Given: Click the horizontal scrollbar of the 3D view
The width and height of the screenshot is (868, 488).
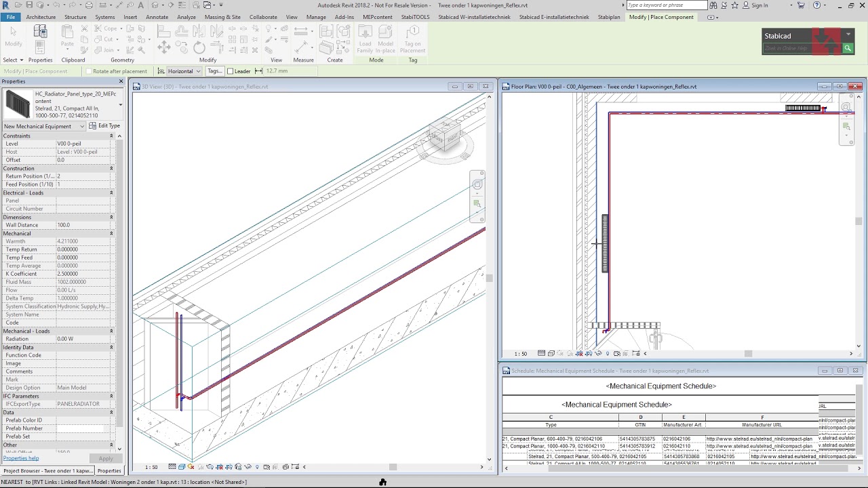Looking at the screenshot, I should pos(393,467).
